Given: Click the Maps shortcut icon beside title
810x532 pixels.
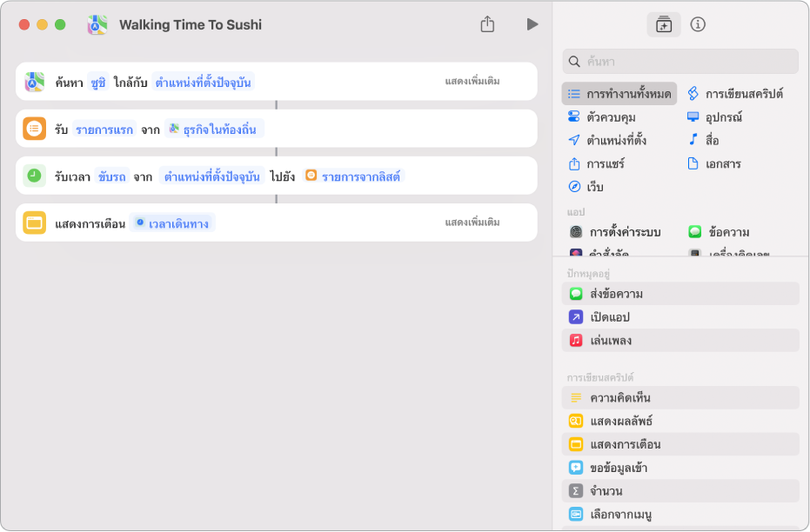Looking at the screenshot, I should tap(97, 25).
